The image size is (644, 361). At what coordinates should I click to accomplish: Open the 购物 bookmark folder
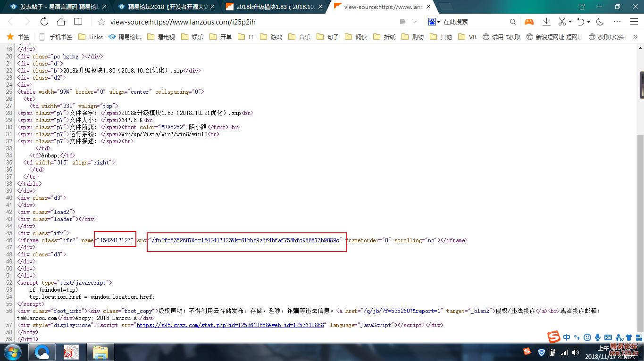tap(412, 37)
